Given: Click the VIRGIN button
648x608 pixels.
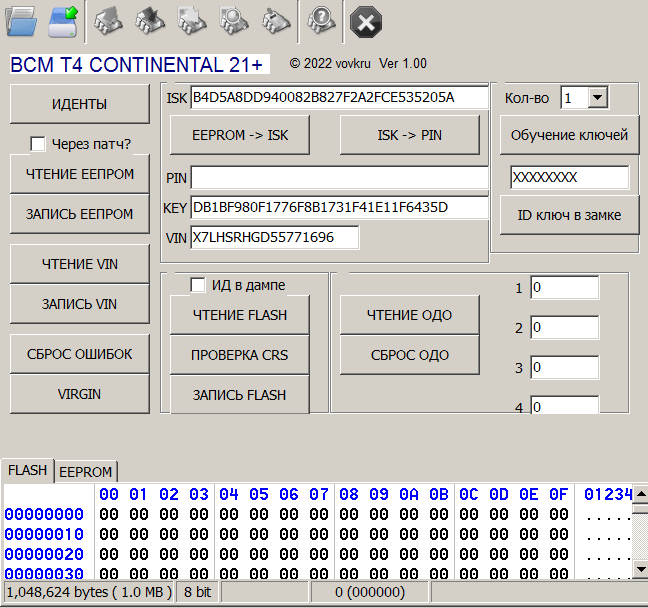Looking at the screenshot, I should (79, 394).
